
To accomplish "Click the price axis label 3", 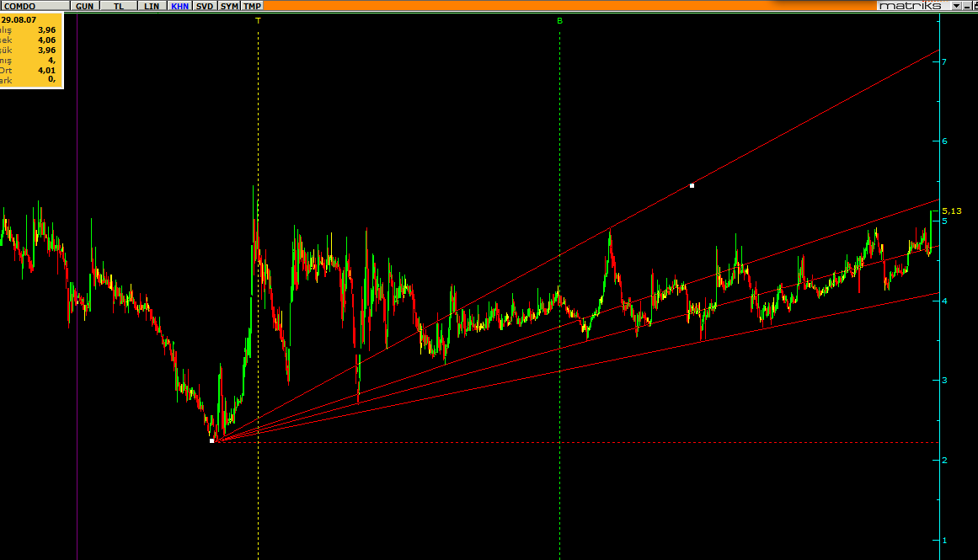I will (944, 381).
